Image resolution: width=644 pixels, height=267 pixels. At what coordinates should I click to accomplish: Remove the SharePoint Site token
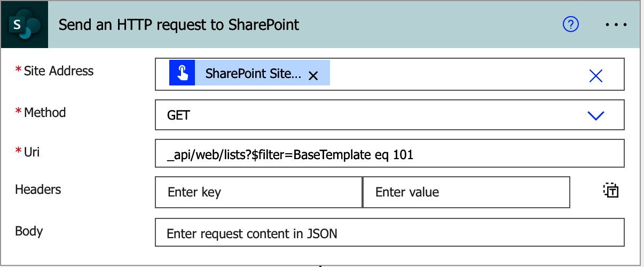coord(313,76)
